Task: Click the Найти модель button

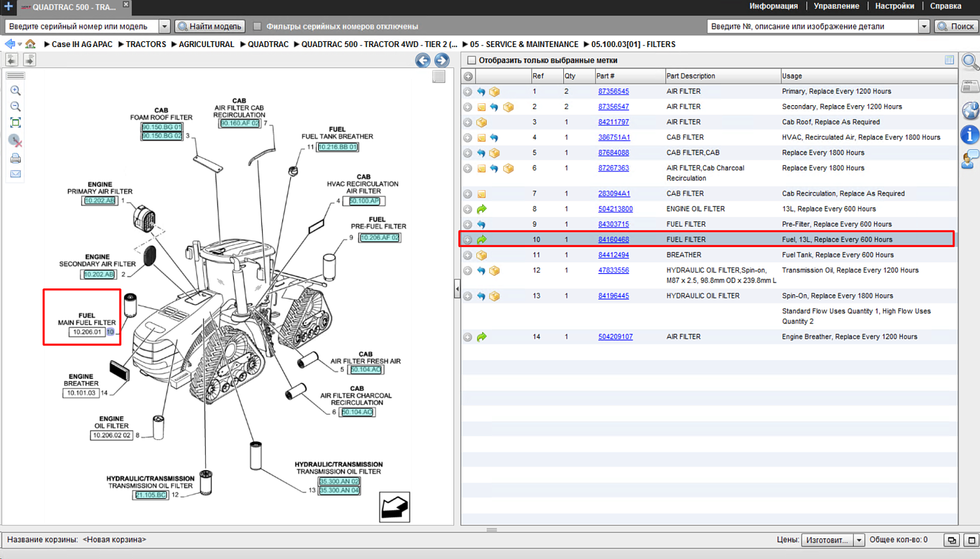Action: coord(210,27)
